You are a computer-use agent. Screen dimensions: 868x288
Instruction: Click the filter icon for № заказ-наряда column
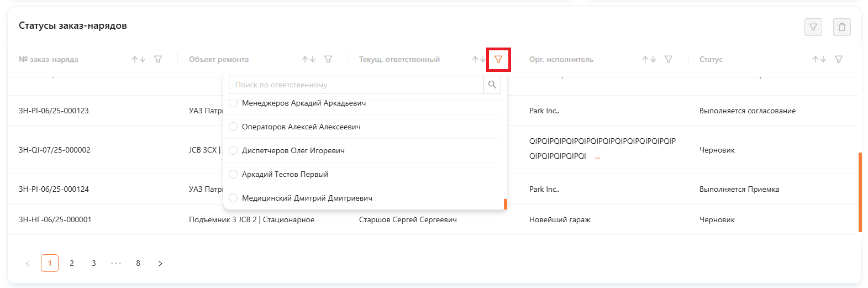coord(158,59)
